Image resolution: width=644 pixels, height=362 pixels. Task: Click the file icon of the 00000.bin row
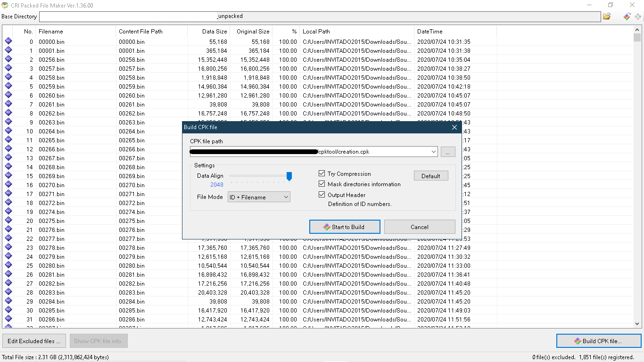click(x=8, y=41)
